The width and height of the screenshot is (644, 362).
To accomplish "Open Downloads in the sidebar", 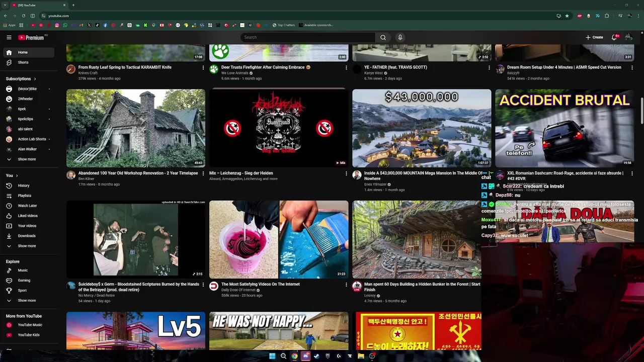I will (28, 236).
